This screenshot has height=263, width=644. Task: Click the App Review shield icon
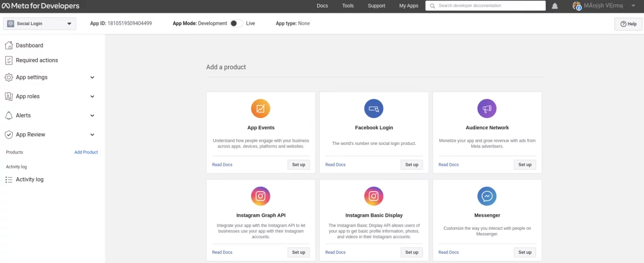(9, 135)
